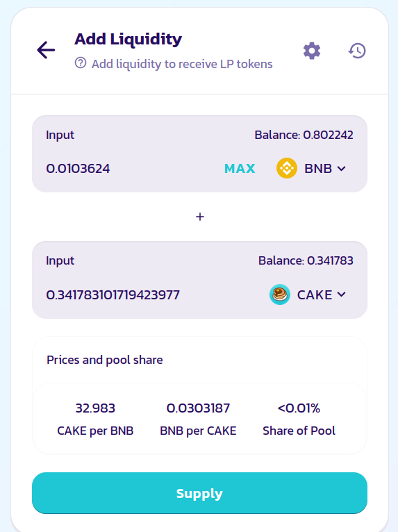Focus the CAKE amount input field
Image resolution: width=398 pixels, height=532 pixels.
click(153, 295)
